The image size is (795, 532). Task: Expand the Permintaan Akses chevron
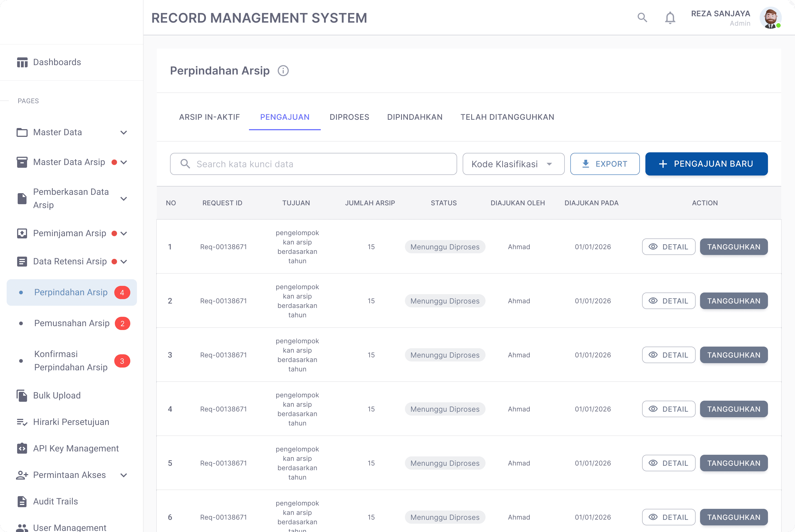point(124,475)
